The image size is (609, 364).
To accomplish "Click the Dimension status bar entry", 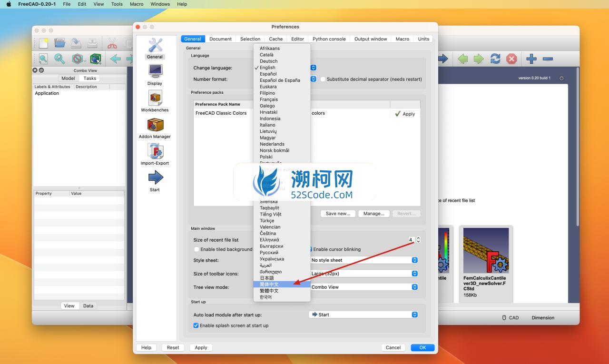I will [543, 317].
